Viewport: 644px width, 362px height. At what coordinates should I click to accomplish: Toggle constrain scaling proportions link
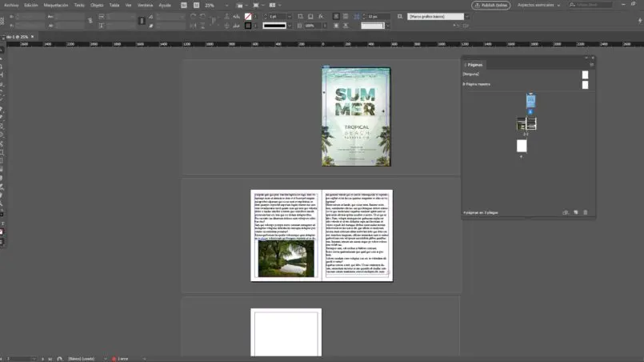[142, 21]
